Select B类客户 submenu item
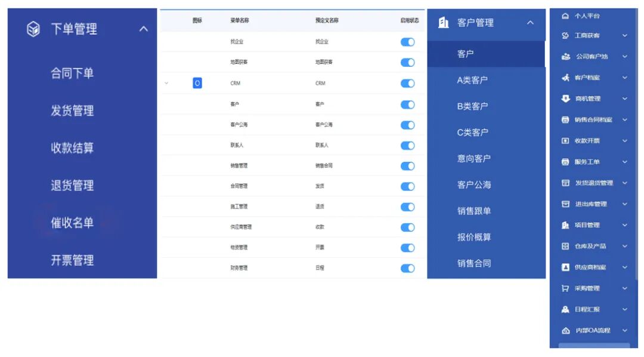The image size is (644, 357). point(472,106)
